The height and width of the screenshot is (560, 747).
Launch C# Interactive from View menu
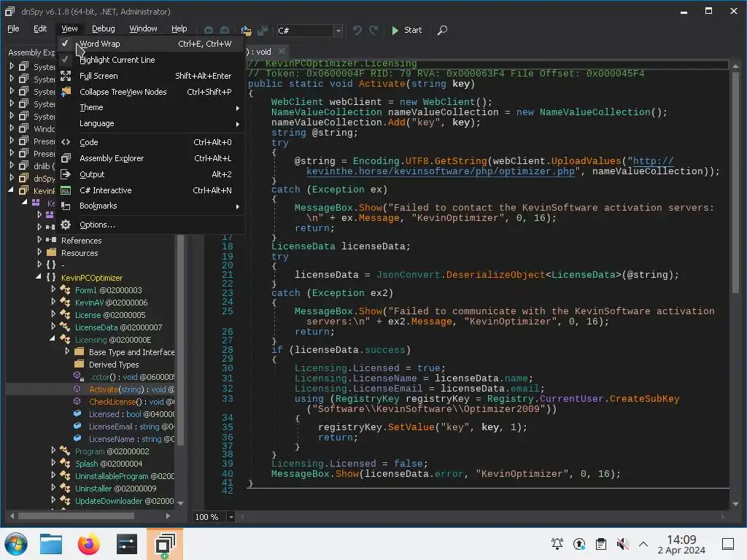point(150,190)
